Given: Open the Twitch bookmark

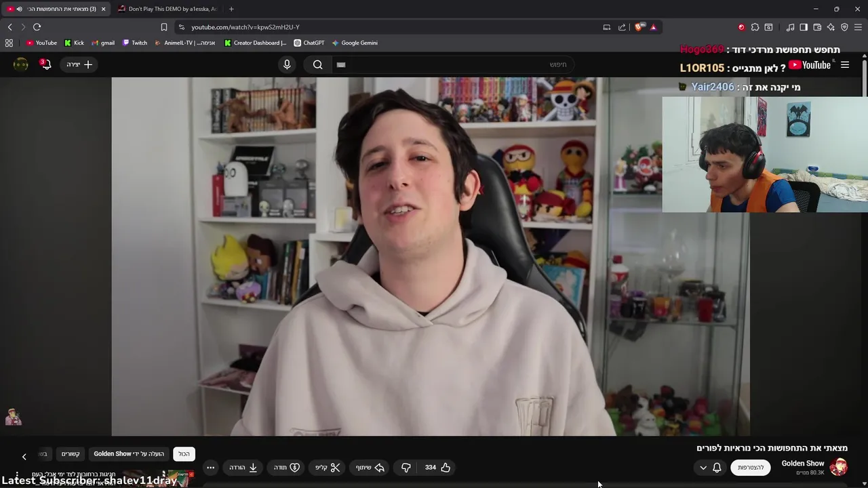Looking at the screenshot, I should 134,43.
